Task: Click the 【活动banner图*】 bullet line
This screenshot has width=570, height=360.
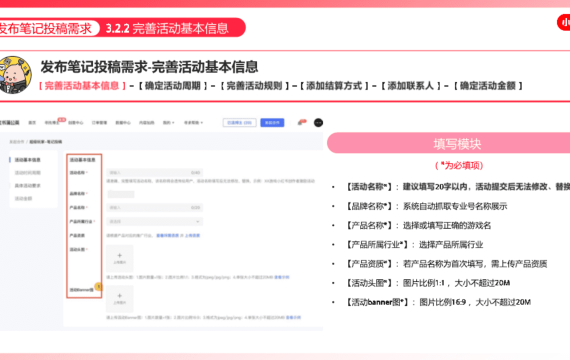Action: tap(437, 302)
